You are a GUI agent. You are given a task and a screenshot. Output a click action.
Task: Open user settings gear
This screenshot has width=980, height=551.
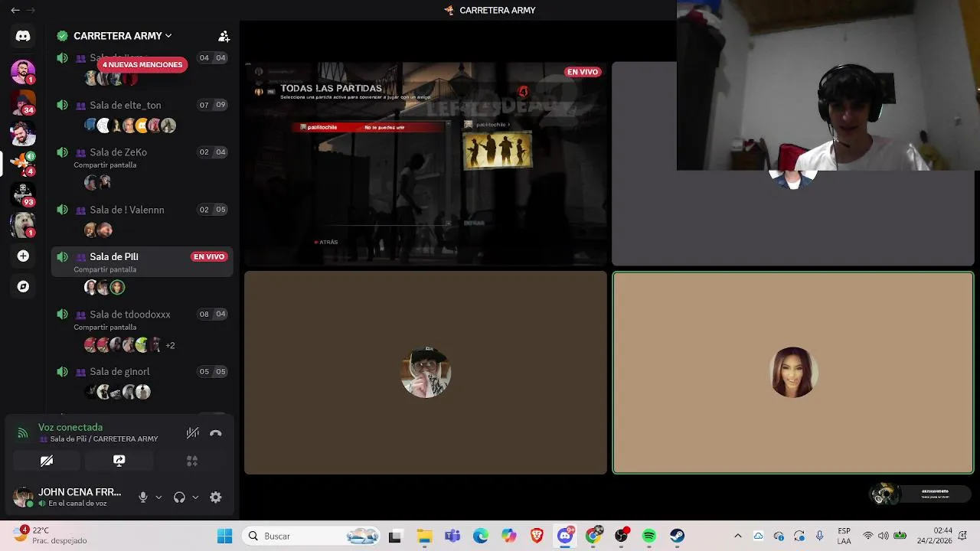pos(216,497)
